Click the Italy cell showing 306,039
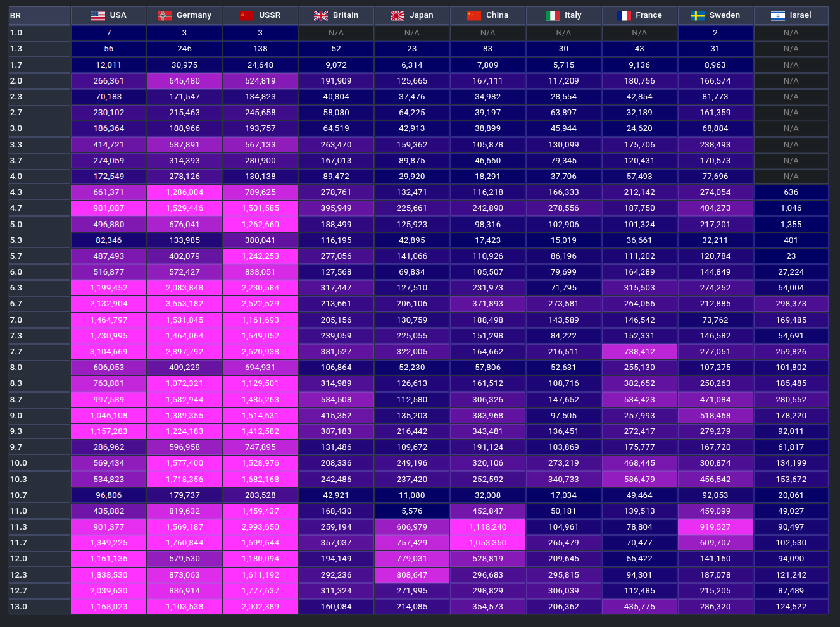This screenshot has height=627, width=840. pos(563,591)
